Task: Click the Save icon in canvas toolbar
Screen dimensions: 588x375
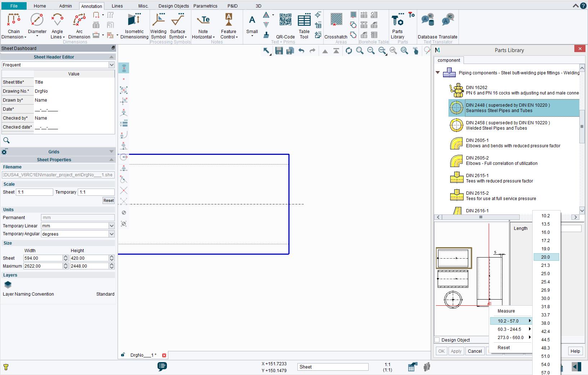Action: (x=279, y=51)
